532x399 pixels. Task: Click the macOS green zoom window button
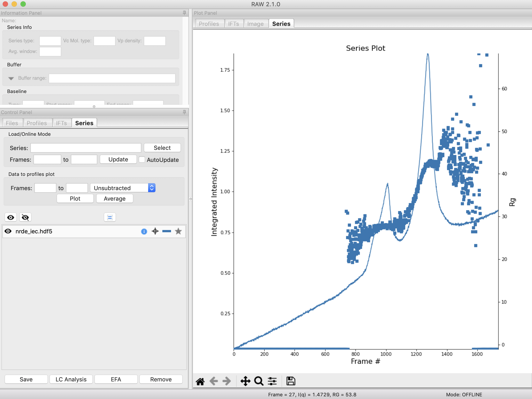click(23, 4)
